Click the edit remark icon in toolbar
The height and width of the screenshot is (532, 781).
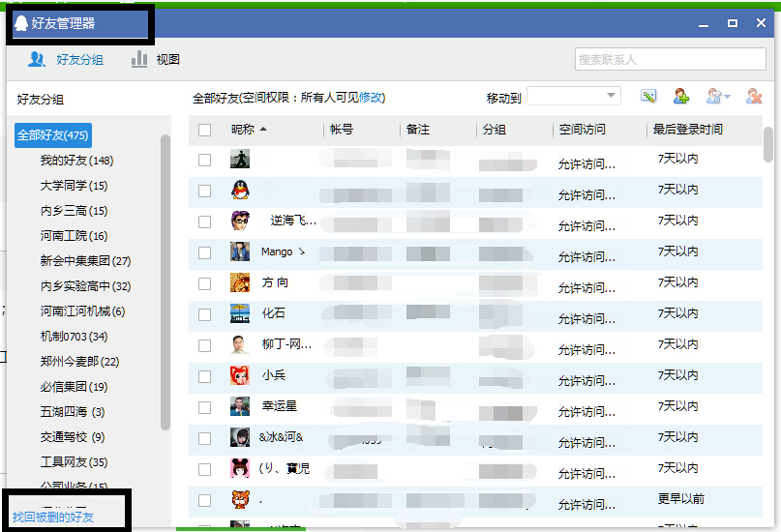click(648, 96)
